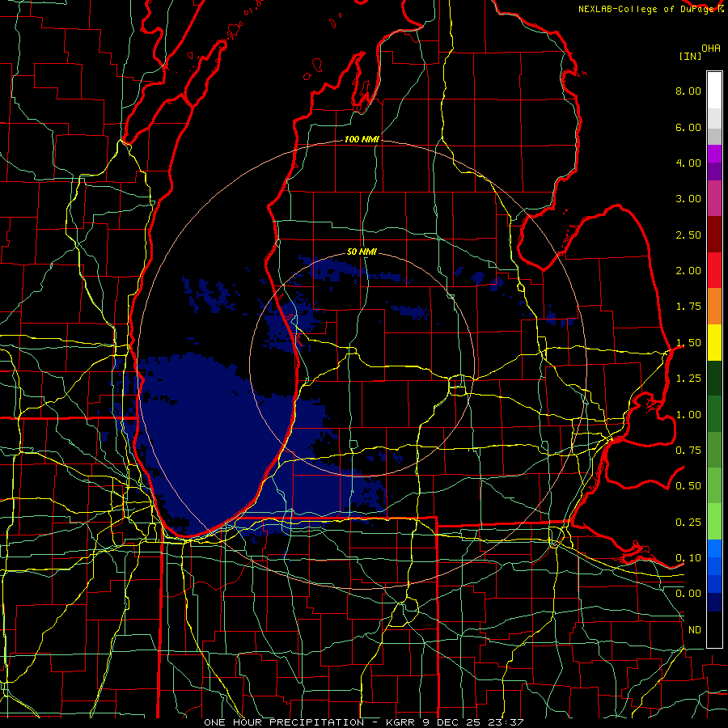Click the [IN] units label

click(690, 56)
